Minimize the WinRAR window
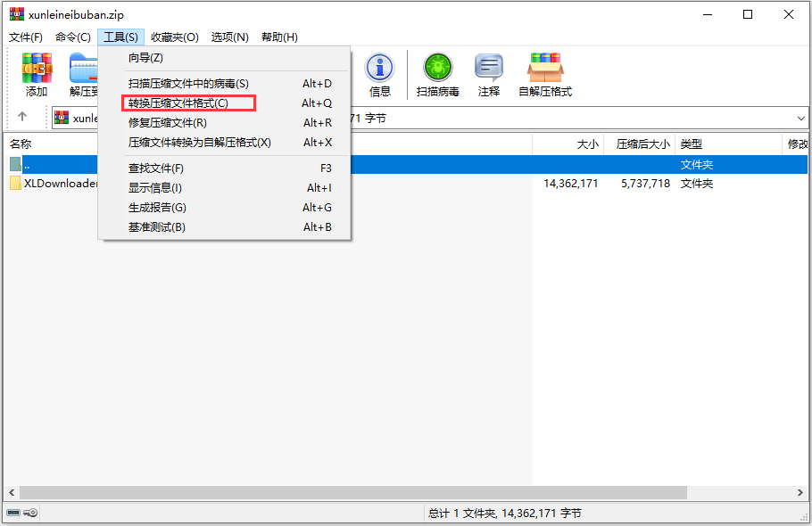The height and width of the screenshot is (526, 812). pyautogui.click(x=708, y=14)
